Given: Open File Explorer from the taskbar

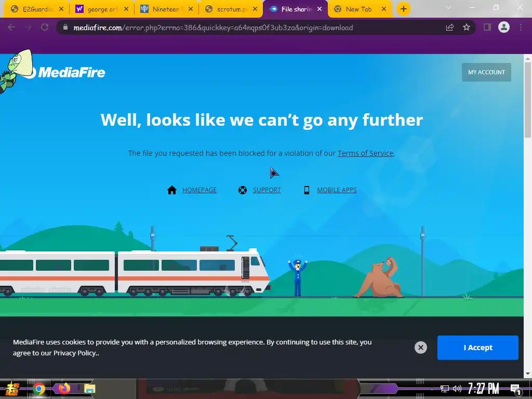Looking at the screenshot, I should 89,389.
